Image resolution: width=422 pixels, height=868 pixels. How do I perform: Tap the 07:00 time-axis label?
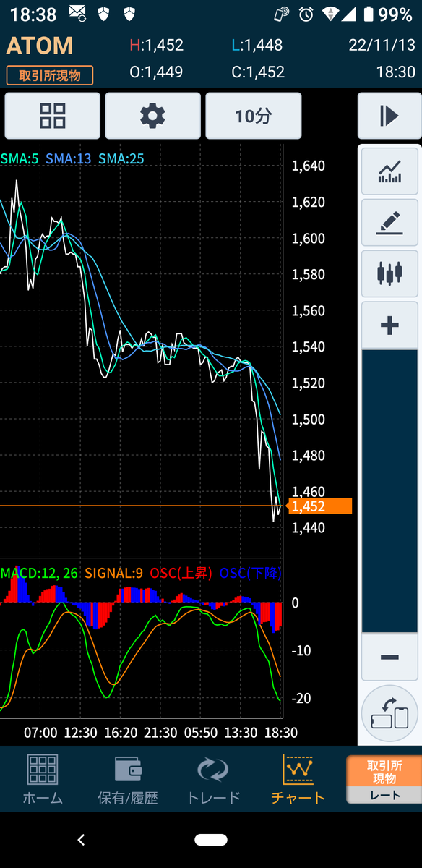click(40, 732)
